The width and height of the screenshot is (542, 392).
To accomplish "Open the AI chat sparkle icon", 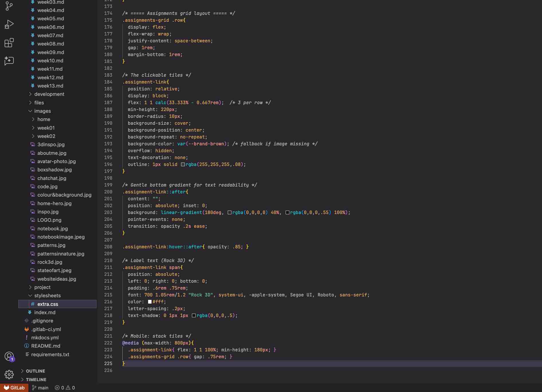I will tap(9, 61).
